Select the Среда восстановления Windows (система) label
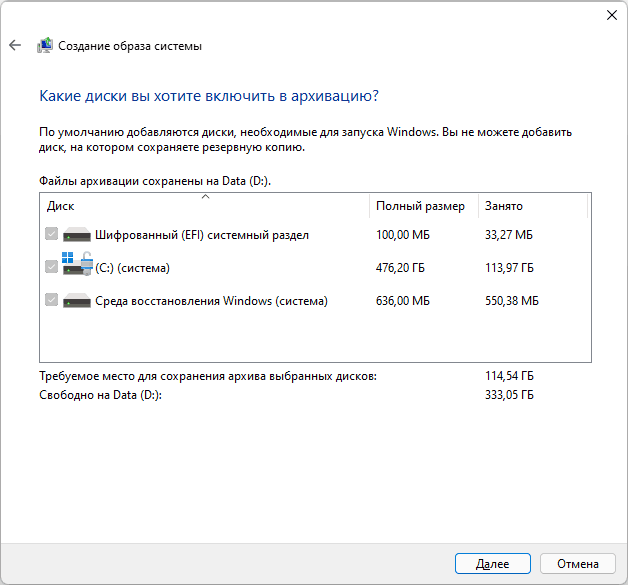 point(211,301)
